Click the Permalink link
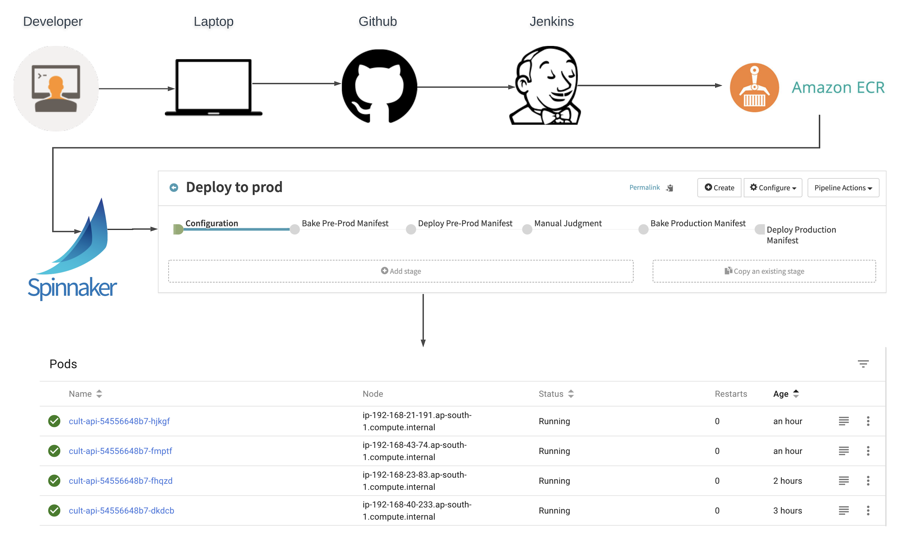Screen dimensions: 899x539 [x=644, y=188]
